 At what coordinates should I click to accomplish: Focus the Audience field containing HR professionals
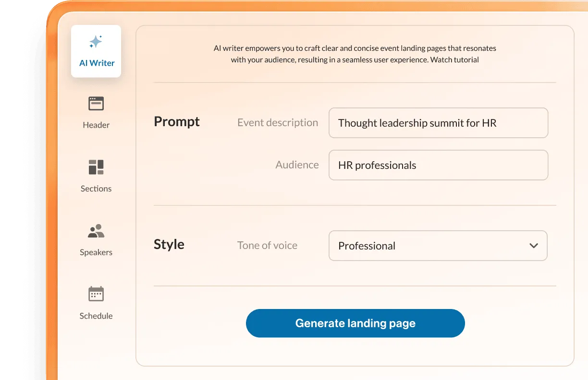coord(438,165)
